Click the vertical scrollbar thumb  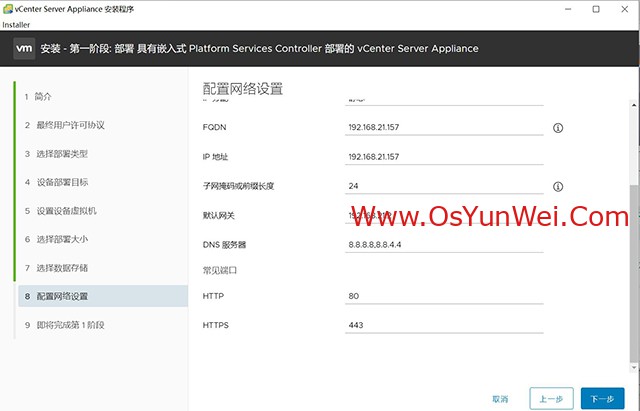[x=634, y=273]
